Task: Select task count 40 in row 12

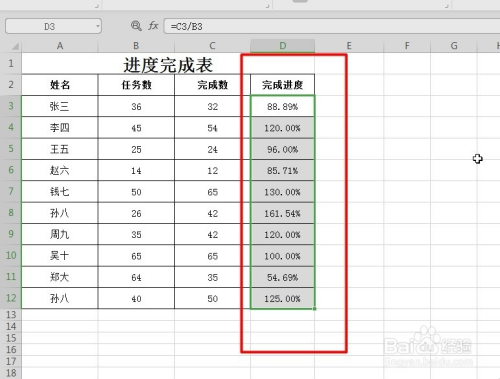Action: pos(136,298)
